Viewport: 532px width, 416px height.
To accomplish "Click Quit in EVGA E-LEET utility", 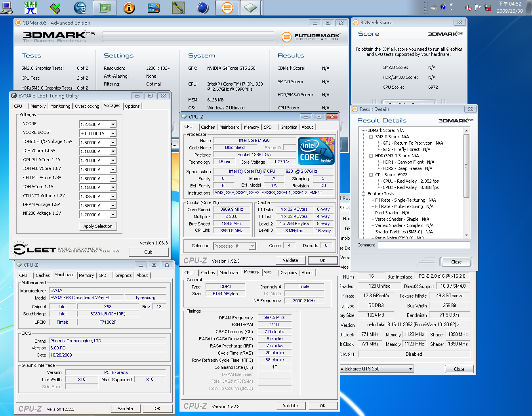I will (149, 252).
